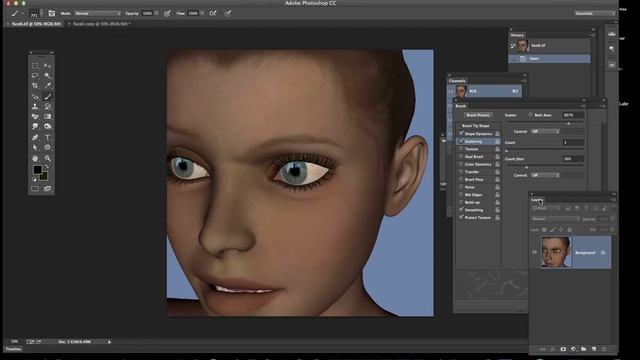Select the Clone Stamp tool
The width and height of the screenshot is (640, 360).
(x=35, y=107)
